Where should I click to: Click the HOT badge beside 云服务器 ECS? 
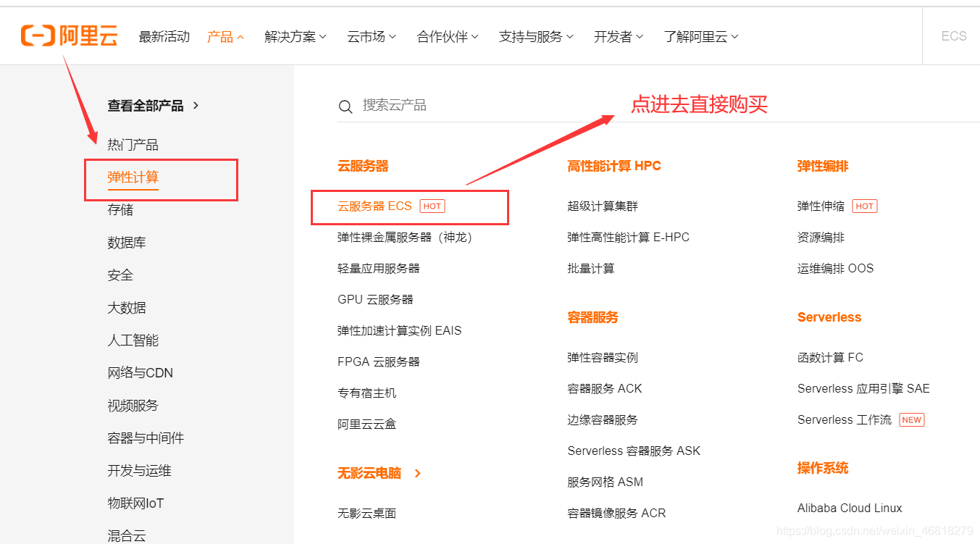[432, 206]
